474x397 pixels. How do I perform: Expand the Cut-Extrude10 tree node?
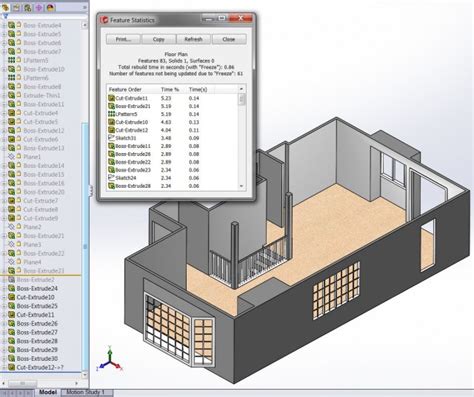[4, 297]
